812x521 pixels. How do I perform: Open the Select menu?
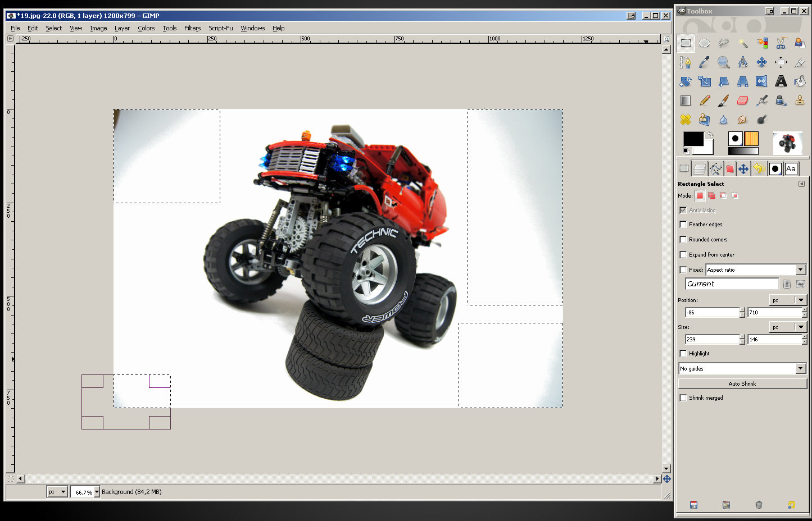[54, 28]
